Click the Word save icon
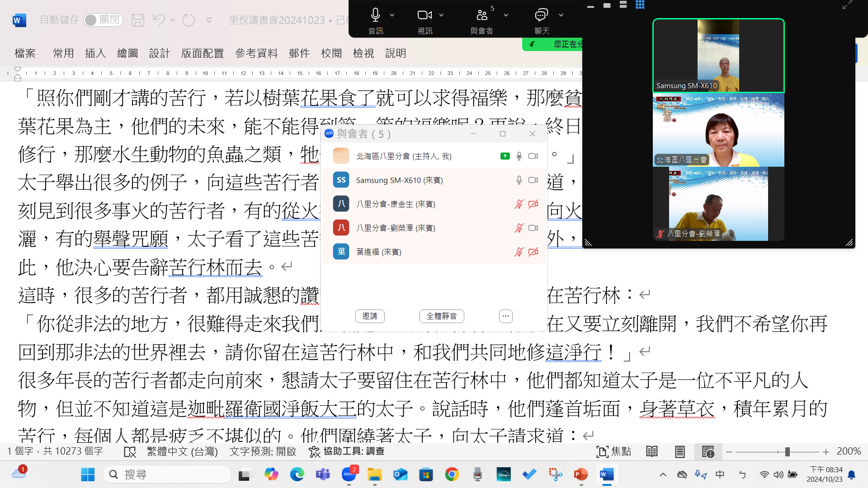868x488 pixels. [x=138, y=20]
